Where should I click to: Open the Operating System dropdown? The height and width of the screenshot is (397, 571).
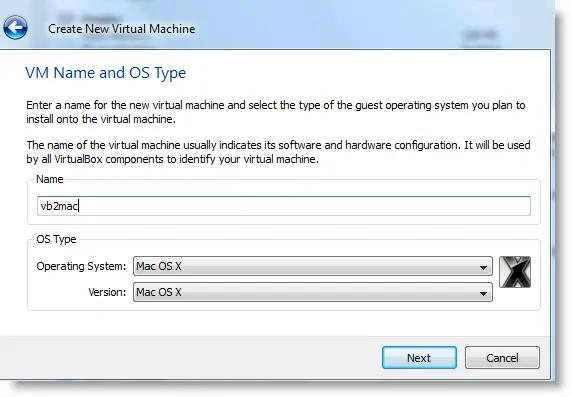[313, 266]
